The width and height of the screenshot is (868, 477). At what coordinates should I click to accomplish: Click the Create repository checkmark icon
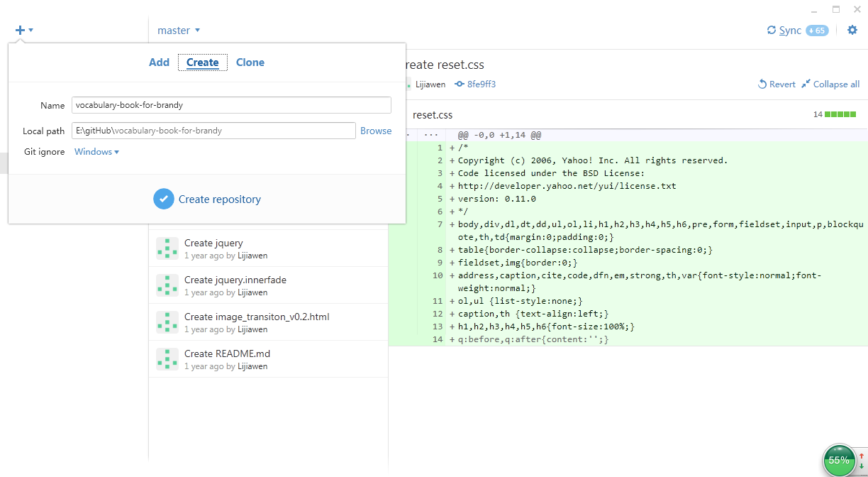(164, 199)
